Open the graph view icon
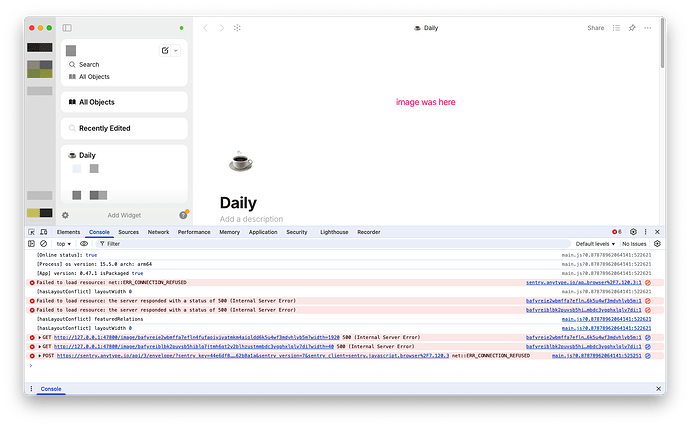Image resolution: width=690 pixels, height=426 pixels. (237, 28)
